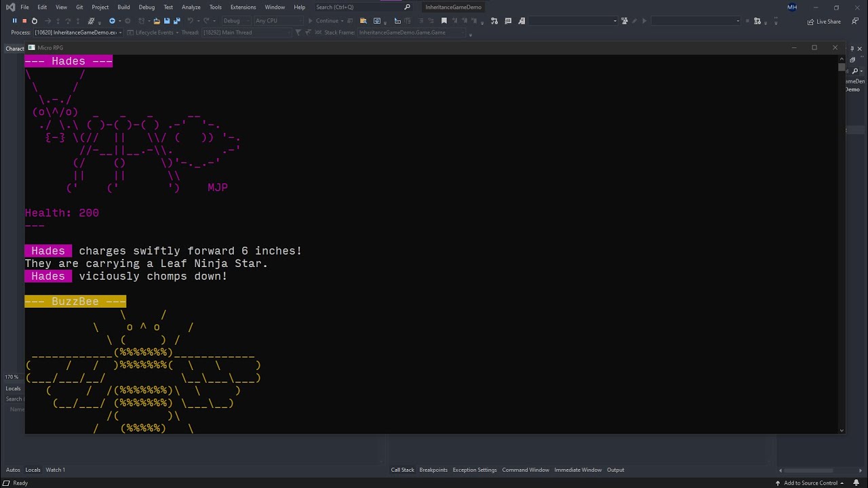This screenshot has height=488, width=868.
Task: Click the Micro RPG console window icon
Action: (31, 47)
